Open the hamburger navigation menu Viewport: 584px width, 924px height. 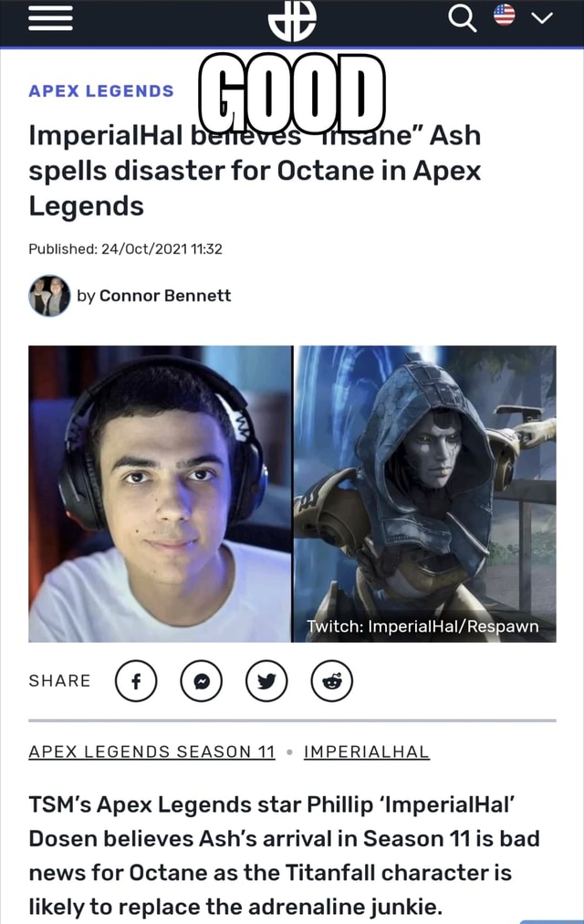50,17
